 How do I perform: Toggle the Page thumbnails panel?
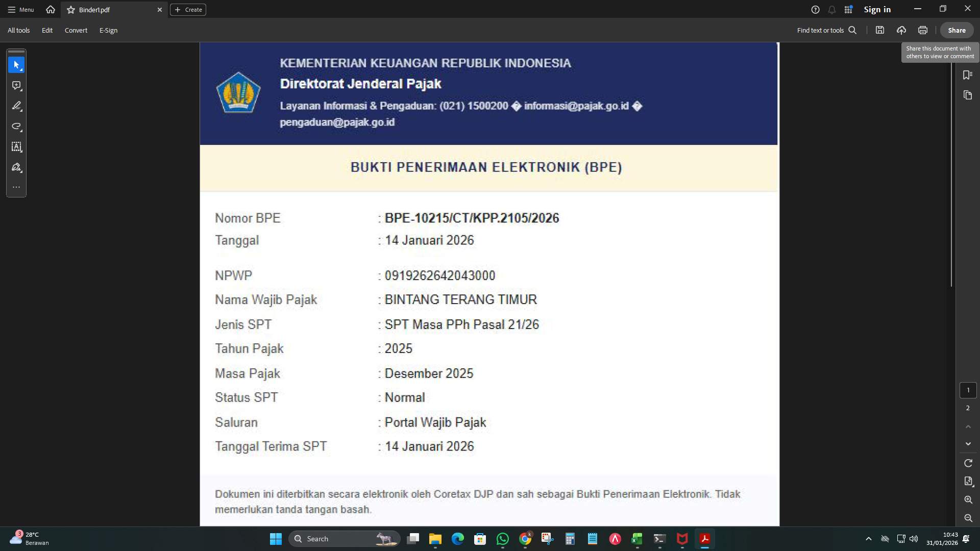[968, 95]
